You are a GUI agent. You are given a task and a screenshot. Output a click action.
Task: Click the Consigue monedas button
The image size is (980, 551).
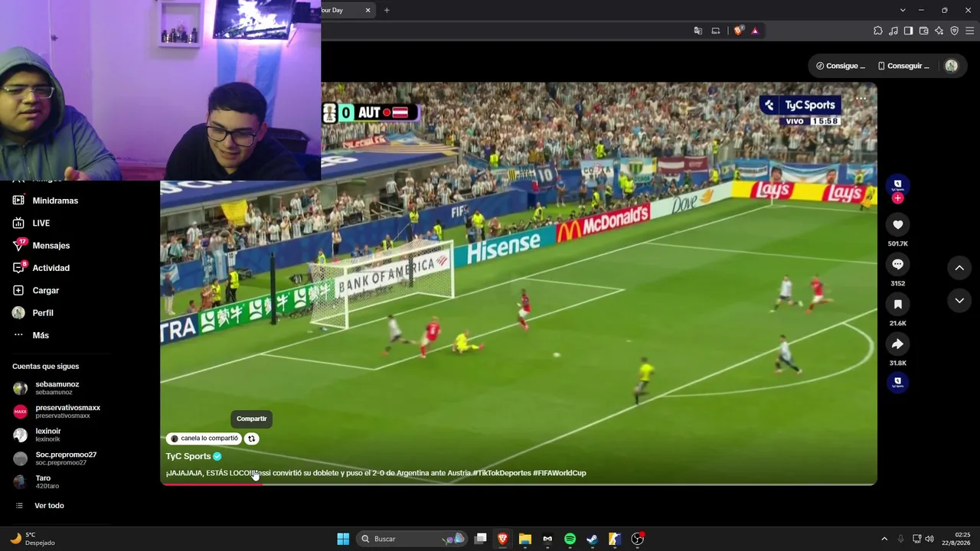(841, 66)
